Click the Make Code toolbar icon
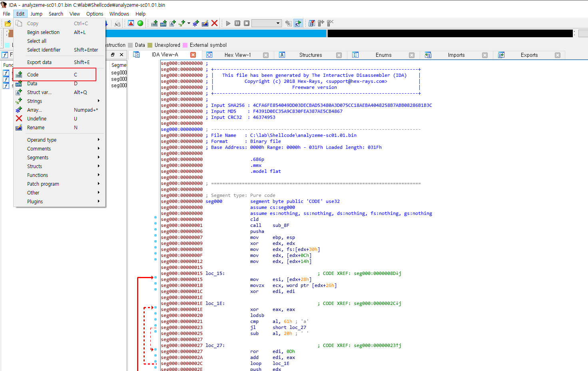Viewport: 588px width, 371px height. pyautogui.click(x=154, y=23)
